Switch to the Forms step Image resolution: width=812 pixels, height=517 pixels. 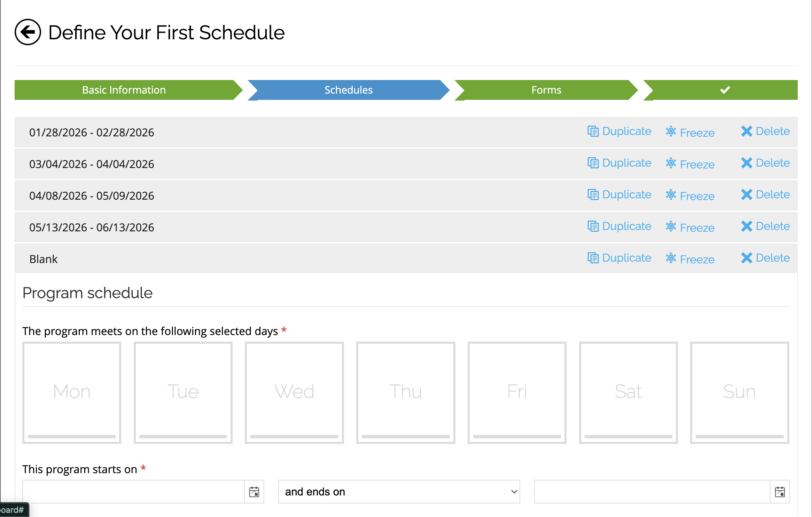point(546,90)
